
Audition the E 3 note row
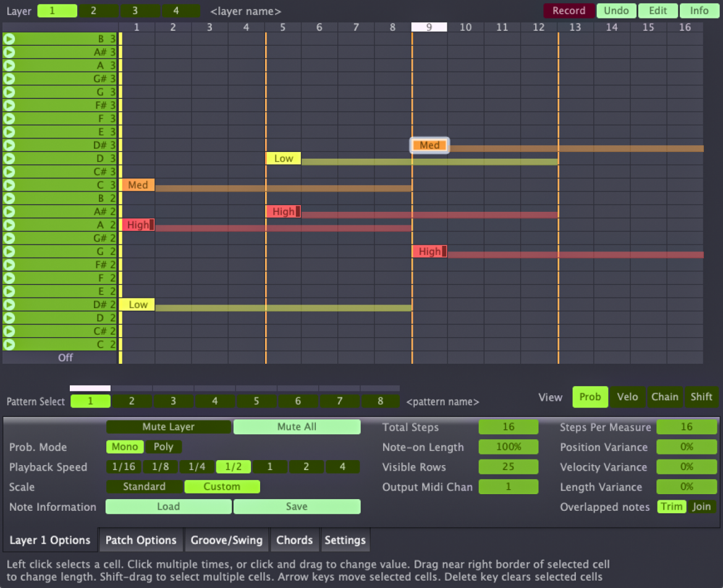pyautogui.click(x=9, y=132)
